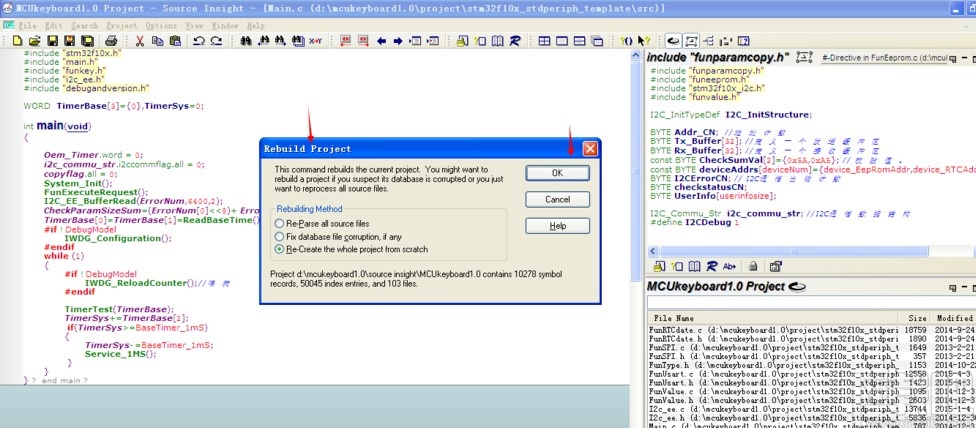Open the File menu
Image resolution: width=976 pixels, height=428 pixels.
tap(27, 26)
